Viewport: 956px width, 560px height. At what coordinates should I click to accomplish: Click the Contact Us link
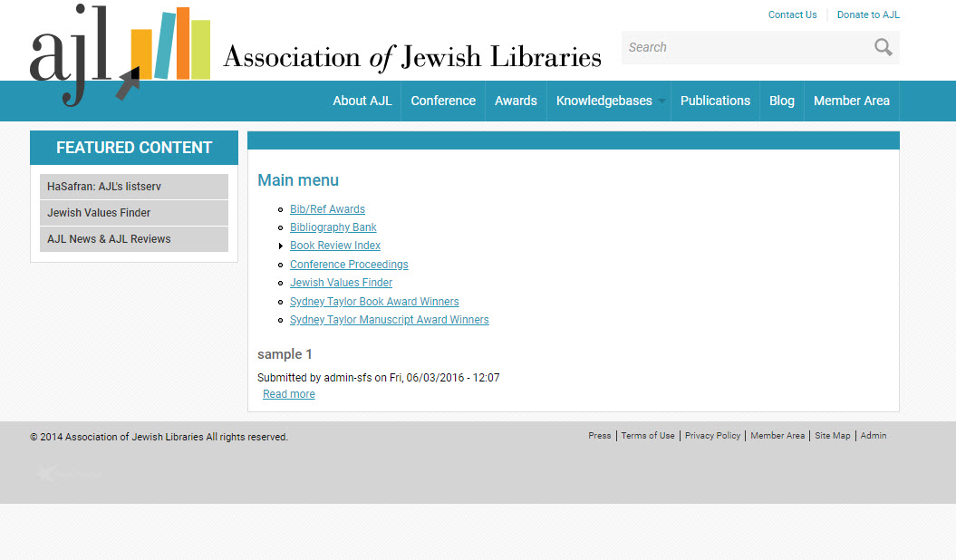(792, 14)
